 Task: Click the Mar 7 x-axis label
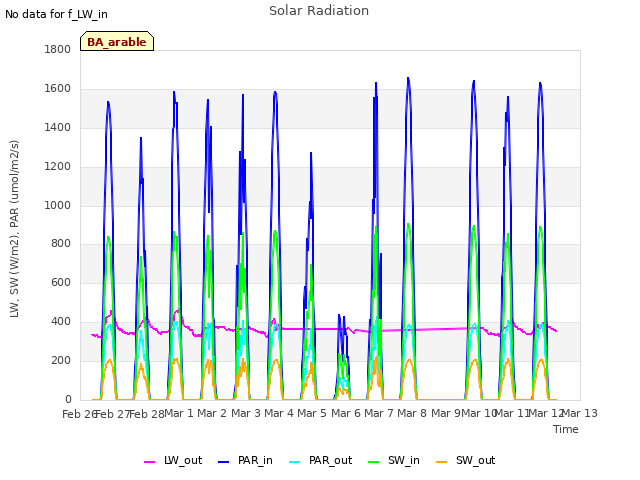(379, 413)
